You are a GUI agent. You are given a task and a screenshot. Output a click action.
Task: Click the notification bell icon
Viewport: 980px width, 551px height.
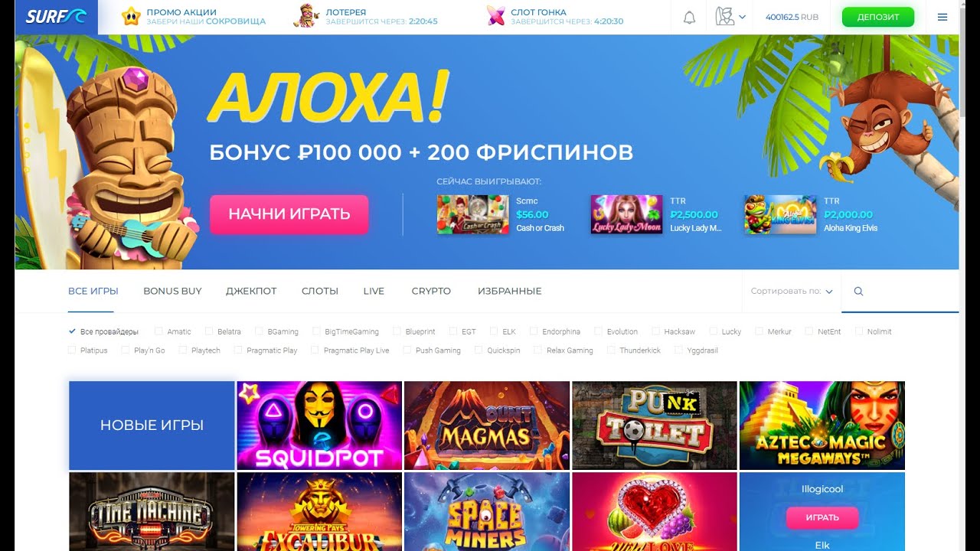click(689, 17)
